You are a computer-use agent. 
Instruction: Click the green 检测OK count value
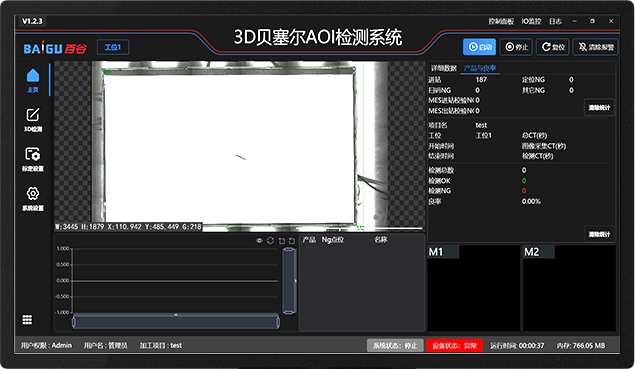[524, 181]
